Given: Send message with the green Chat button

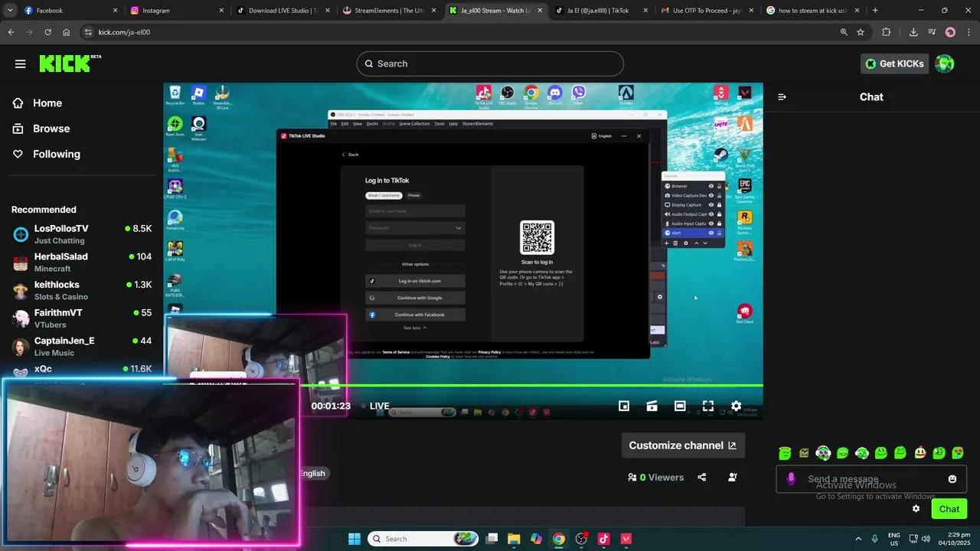Looking at the screenshot, I should tap(949, 509).
